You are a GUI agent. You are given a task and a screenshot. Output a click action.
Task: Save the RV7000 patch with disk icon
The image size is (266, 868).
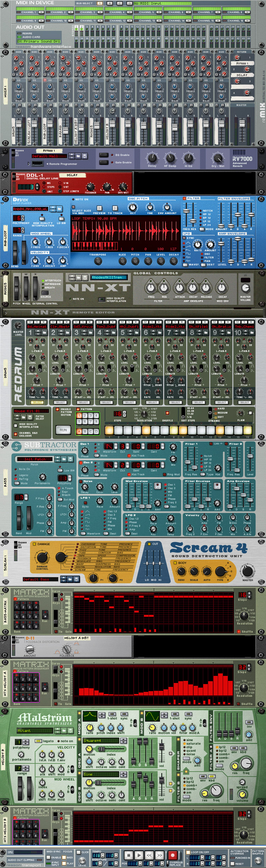pos(85,156)
